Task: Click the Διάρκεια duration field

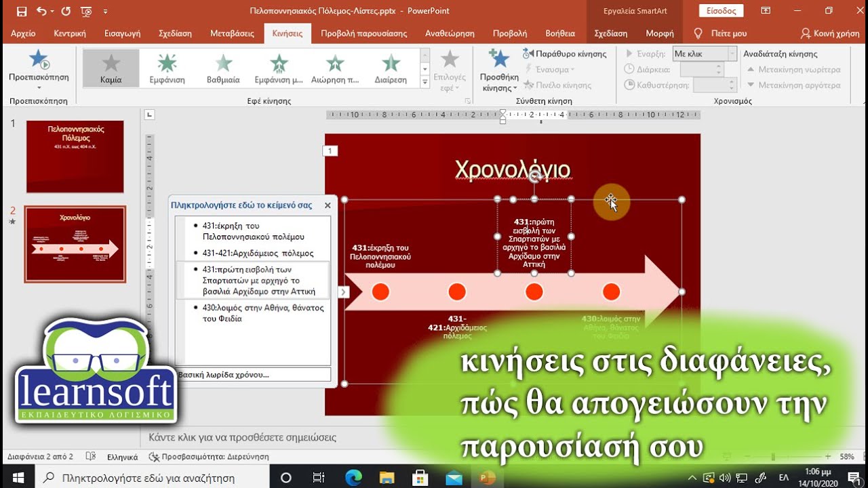Action: click(x=702, y=69)
